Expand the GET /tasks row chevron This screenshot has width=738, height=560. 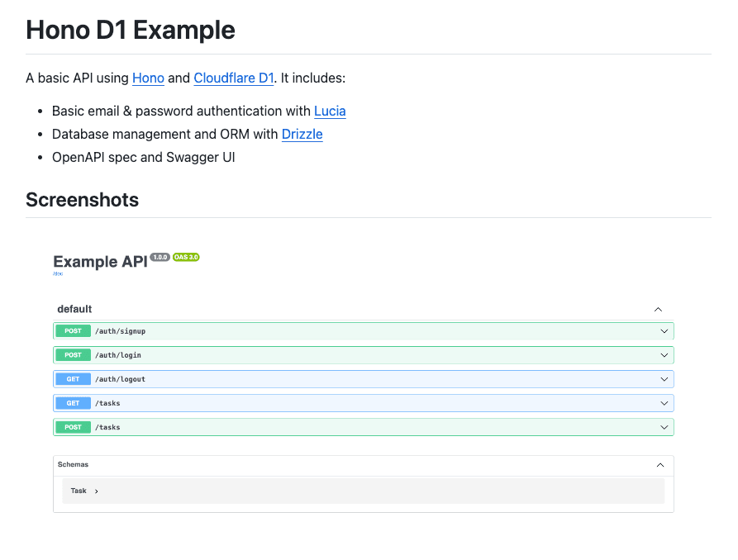pyautogui.click(x=664, y=403)
